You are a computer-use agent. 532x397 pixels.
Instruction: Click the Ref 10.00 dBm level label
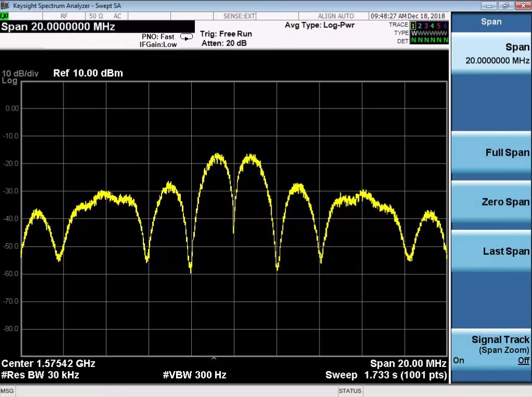(88, 73)
